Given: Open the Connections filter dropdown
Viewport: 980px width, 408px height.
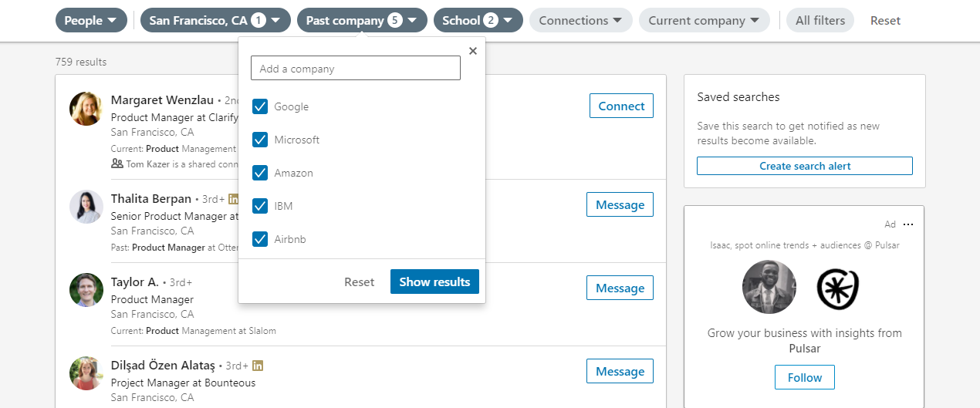Looking at the screenshot, I should 580,21.
